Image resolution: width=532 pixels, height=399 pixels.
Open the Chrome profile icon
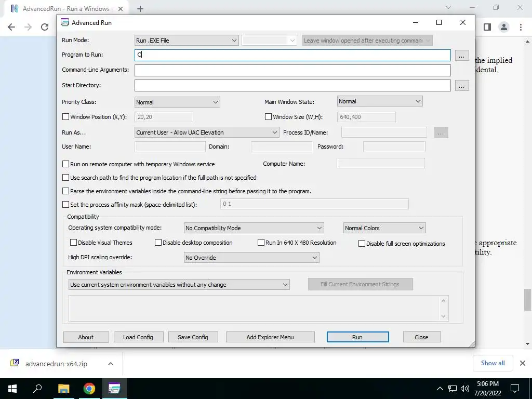click(504, 27)
